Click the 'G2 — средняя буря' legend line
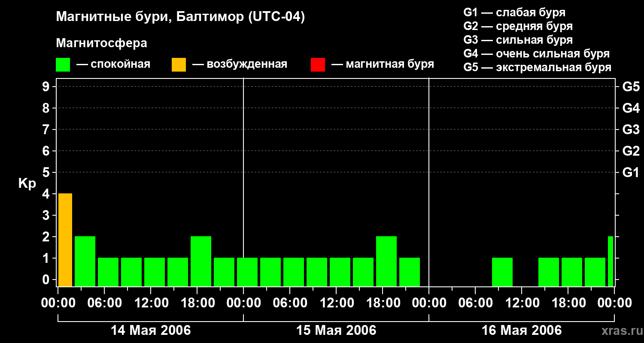This screenshot has width=644, height=343. pyautogui.click(x=518, y=26)
